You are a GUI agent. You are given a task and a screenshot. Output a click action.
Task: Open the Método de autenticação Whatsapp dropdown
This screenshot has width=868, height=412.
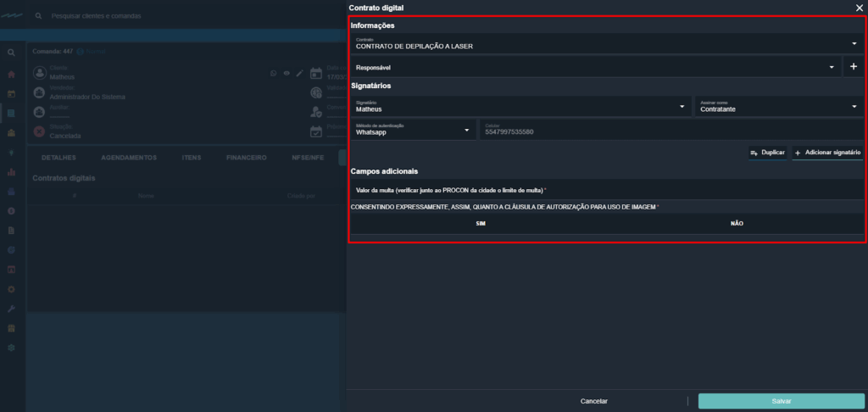[x=412, y=130]
